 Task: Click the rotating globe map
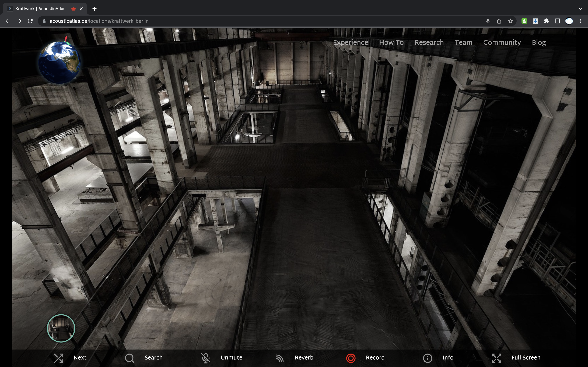59,63
